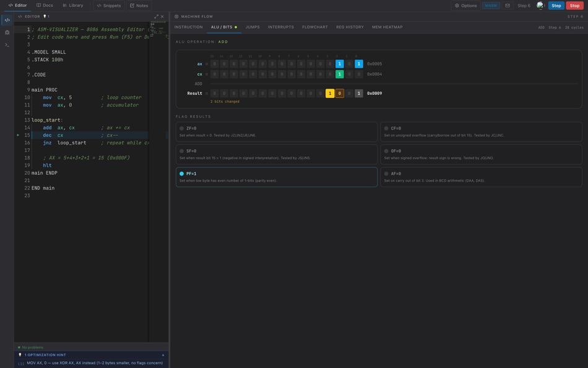Open the Library tab

pyautogui.click(x=73, y=5)
